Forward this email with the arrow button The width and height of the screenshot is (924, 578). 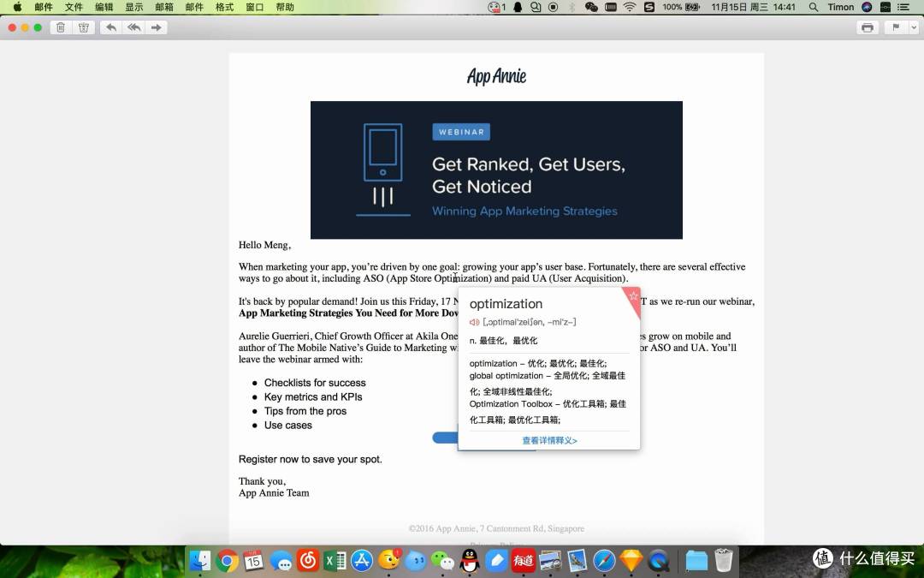tap(157, 27)
